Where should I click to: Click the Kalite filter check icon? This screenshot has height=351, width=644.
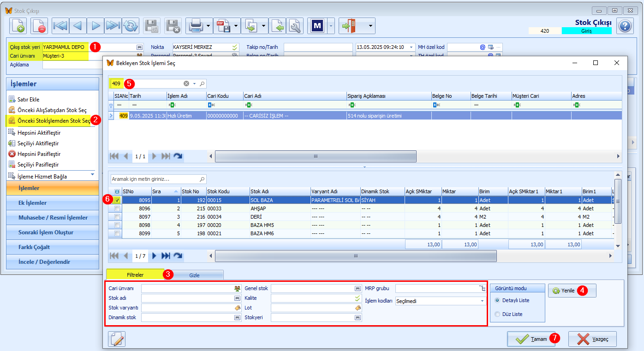click(x=358, y=298)
